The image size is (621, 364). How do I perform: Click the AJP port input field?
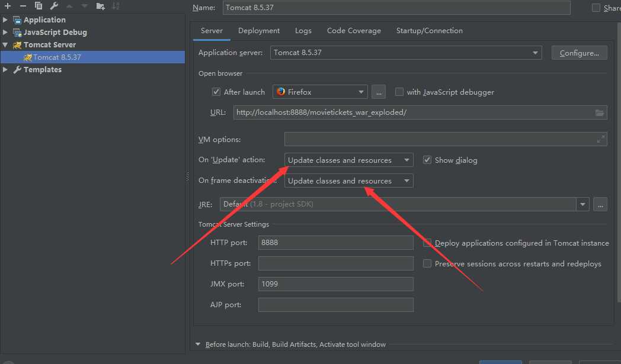click(336, 305)
